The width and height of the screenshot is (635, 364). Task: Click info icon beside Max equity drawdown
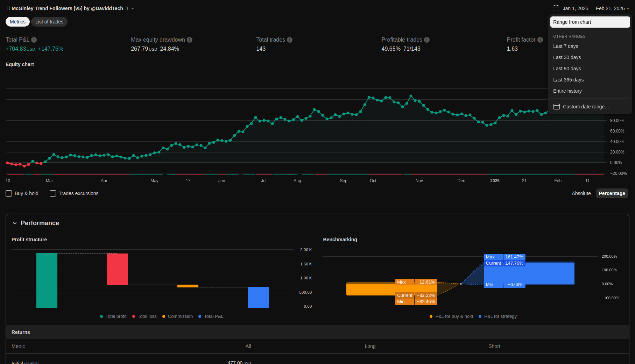(190, 40)
